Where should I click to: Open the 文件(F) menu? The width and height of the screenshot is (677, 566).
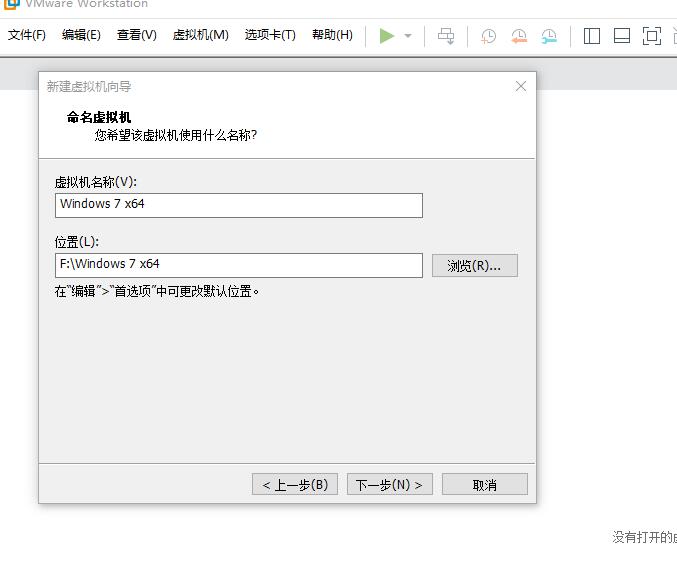27,35
